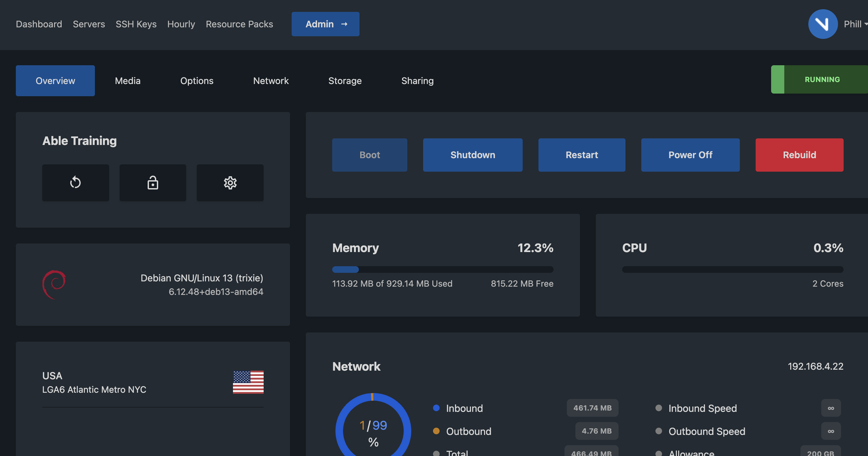Click the USA flag icon
The height and width of the screenshot is (456, 868).
coord(248,382)
